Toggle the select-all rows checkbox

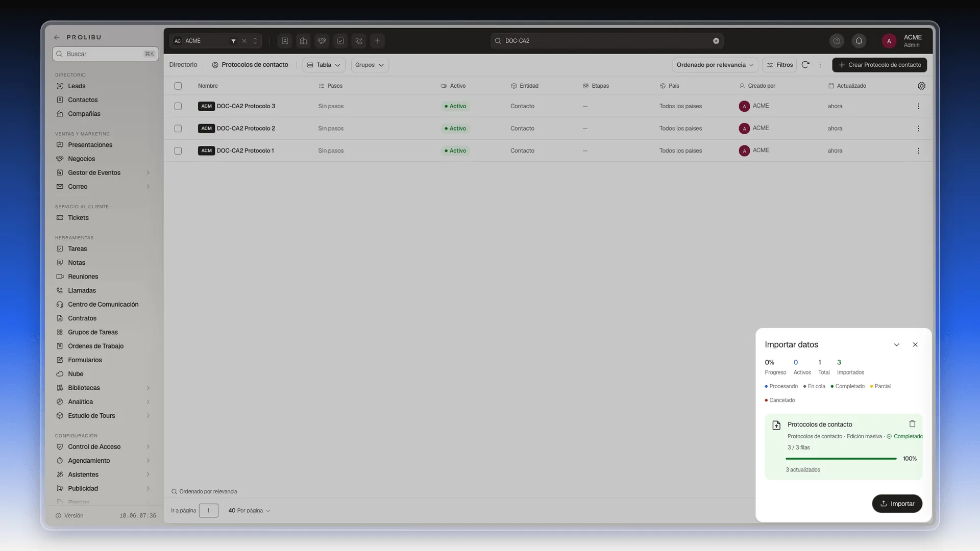pyautogui.click(x=178, y=86)
